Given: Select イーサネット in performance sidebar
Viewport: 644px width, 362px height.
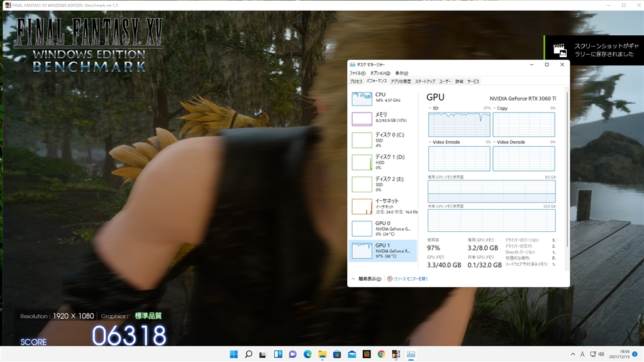Looking at the screenshot, I should 383,206.
